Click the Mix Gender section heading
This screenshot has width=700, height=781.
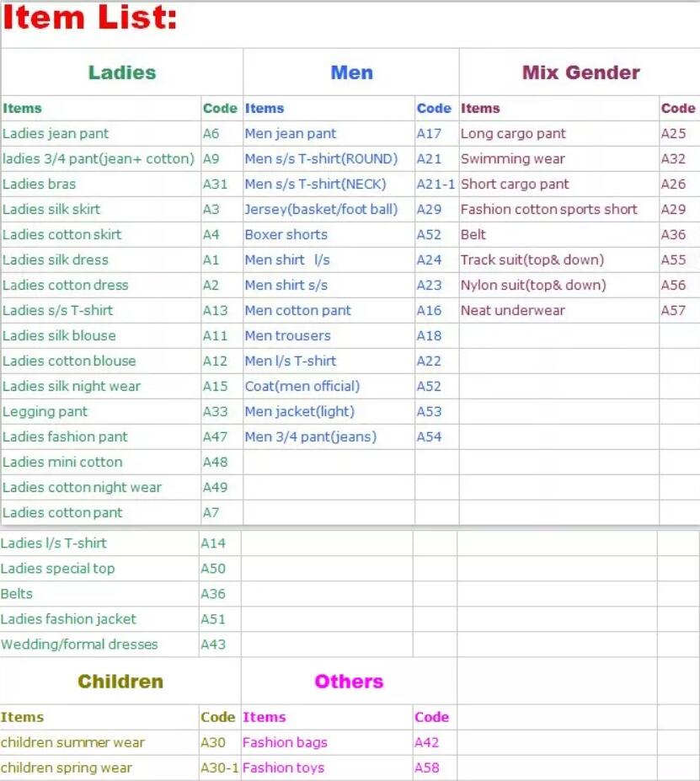coord(580,72)
